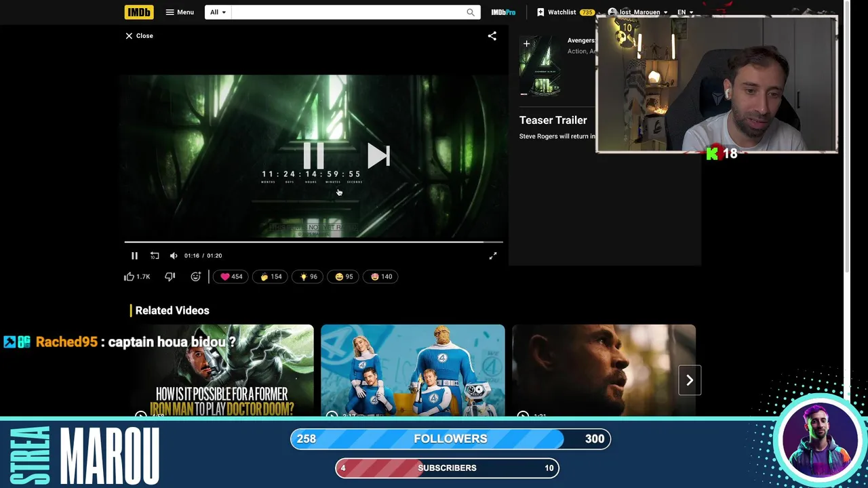Pause video with large center overlay button
868x488 pixels.
[x=313, y=156]
